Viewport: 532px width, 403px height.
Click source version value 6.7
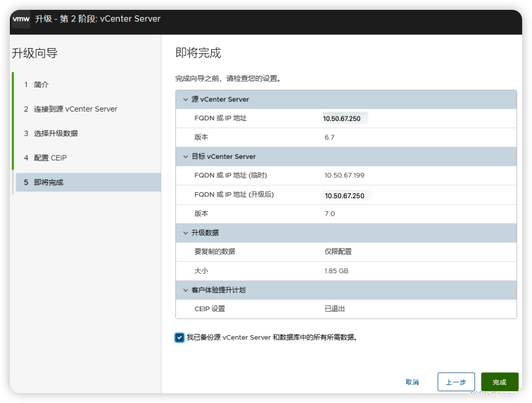[329, 137]
